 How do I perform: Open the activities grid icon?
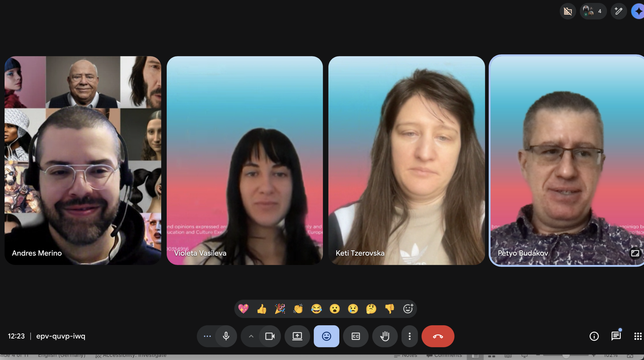(638, 336)
